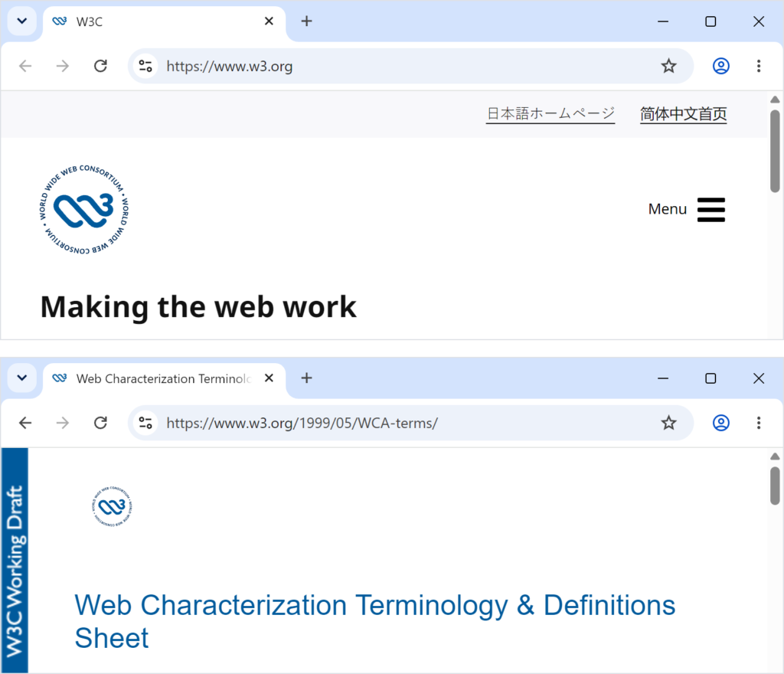The image size is (784, 674).
Task: Reload the W3C home page
Action: point(100,66)
